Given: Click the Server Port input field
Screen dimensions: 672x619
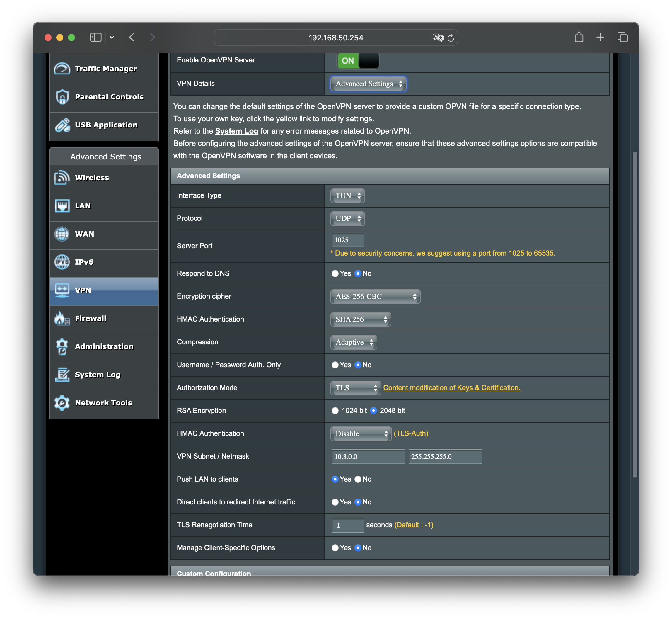Looking at the screenshot, I should [347, 240].
